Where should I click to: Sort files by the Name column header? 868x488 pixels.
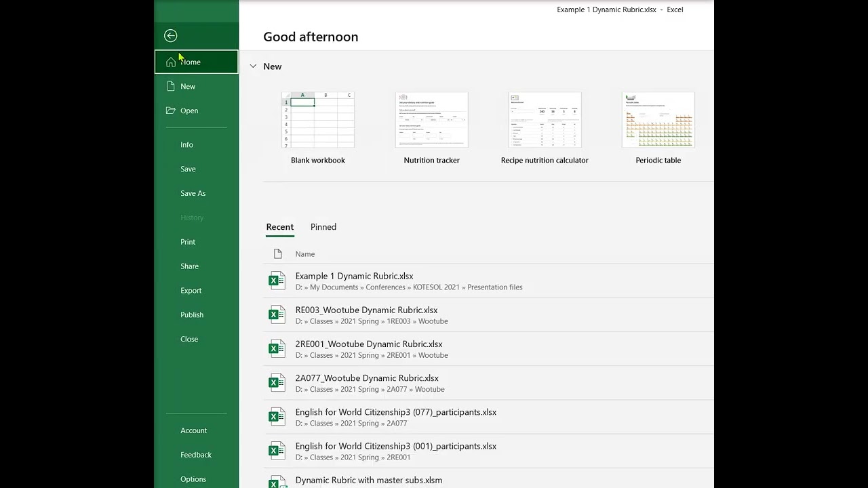[305, 254]
